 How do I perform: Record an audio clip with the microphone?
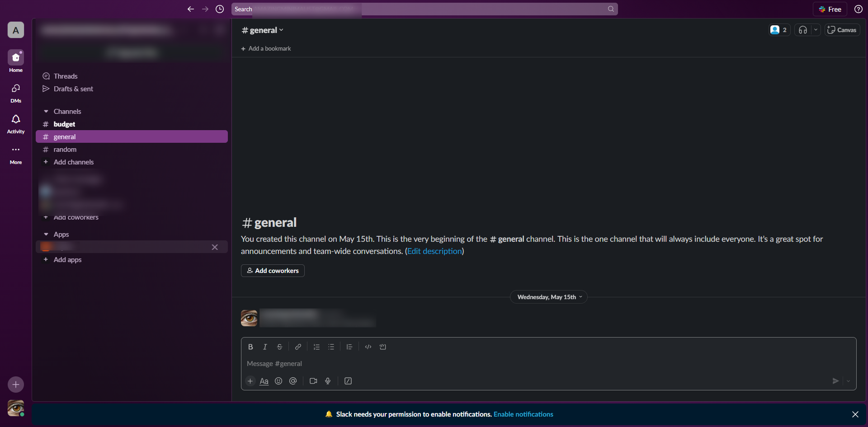328,381
